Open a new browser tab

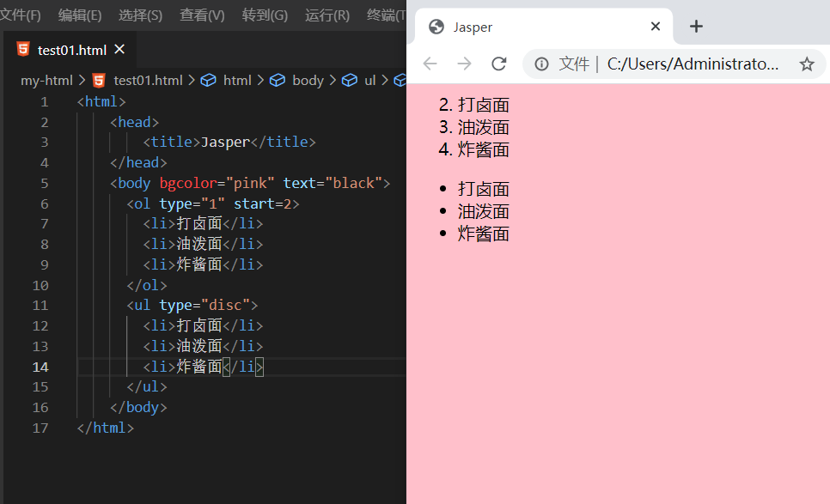[696, 27]
